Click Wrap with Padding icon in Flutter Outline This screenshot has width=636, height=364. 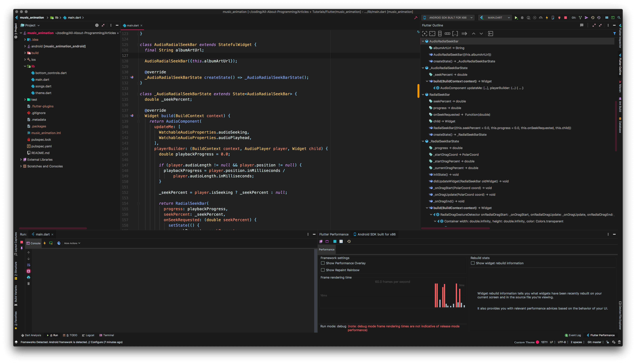[x=432, y=33]
